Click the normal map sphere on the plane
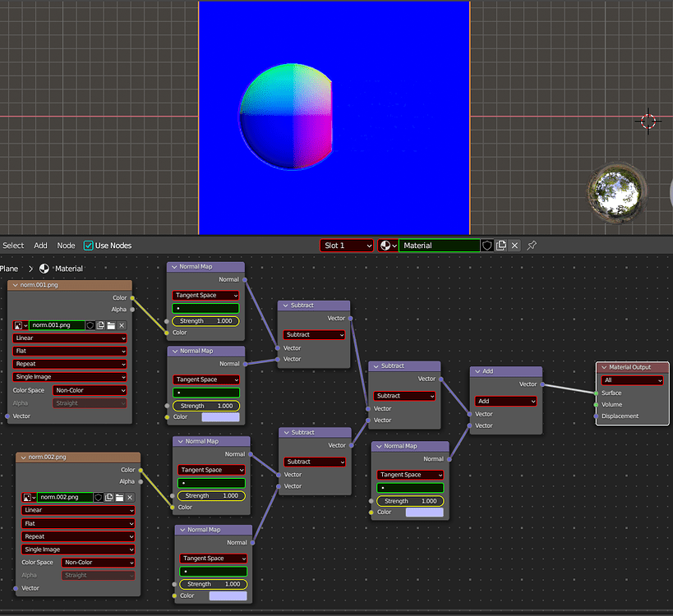The height and width of the screenshot is (616, 673). [285, 117]
